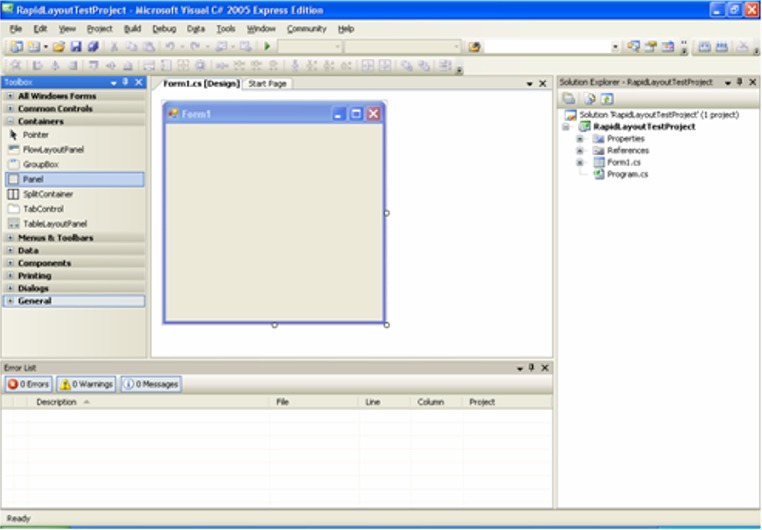The width and height of the screenshot is (762, 530).
Task: Click the Open File folder icon
Action: click(x=59, y=47)
